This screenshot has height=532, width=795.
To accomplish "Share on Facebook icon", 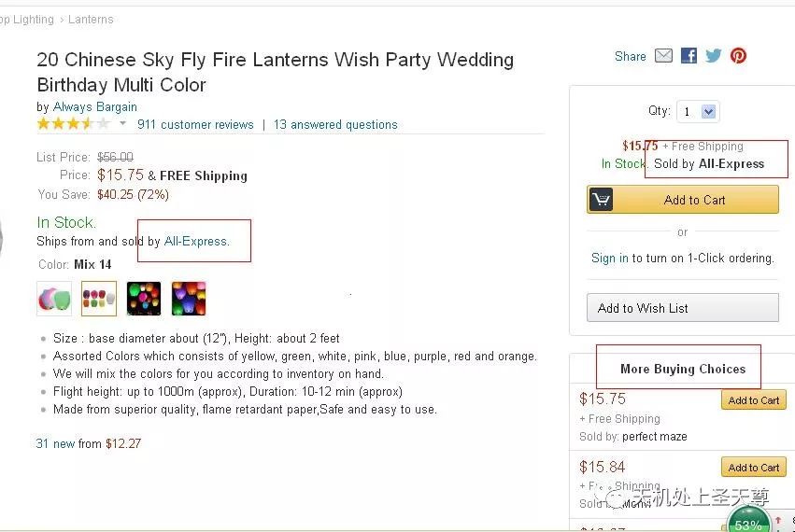I will point(689,56).
